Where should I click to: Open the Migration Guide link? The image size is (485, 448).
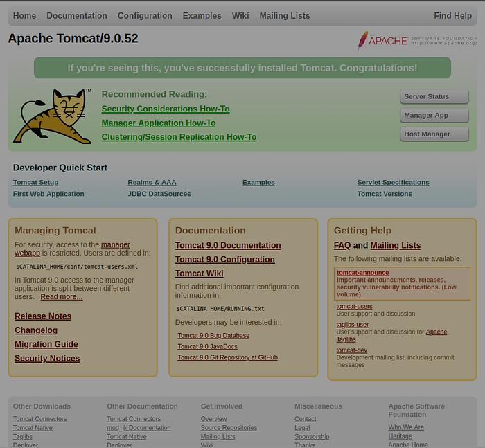tap(46, 344)
